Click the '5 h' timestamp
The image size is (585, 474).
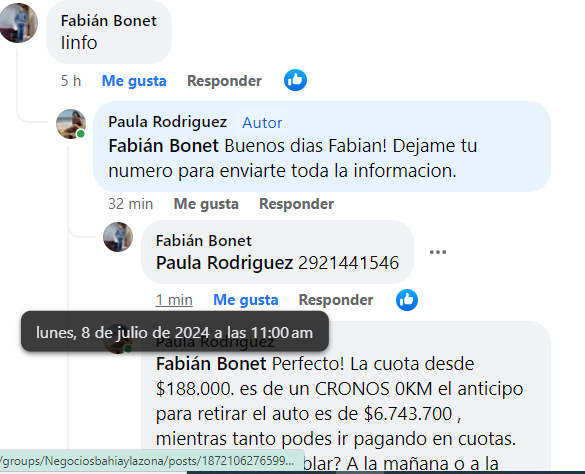pos(71,81)
